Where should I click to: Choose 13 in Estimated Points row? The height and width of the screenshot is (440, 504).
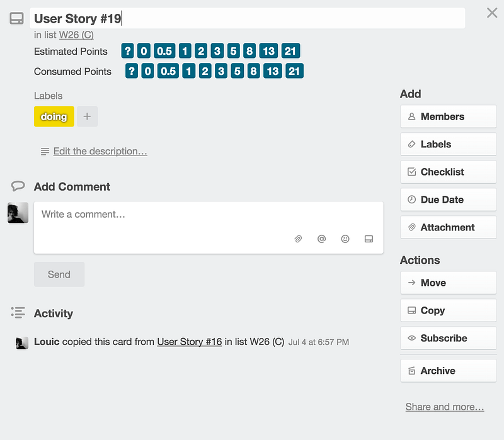pos(269,51)
